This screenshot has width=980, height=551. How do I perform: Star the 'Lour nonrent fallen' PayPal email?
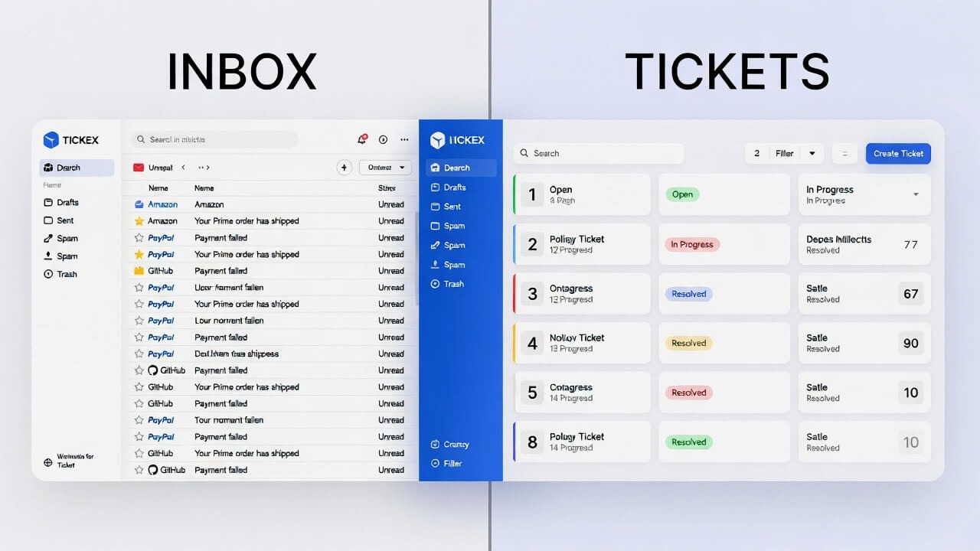[139, 321]
